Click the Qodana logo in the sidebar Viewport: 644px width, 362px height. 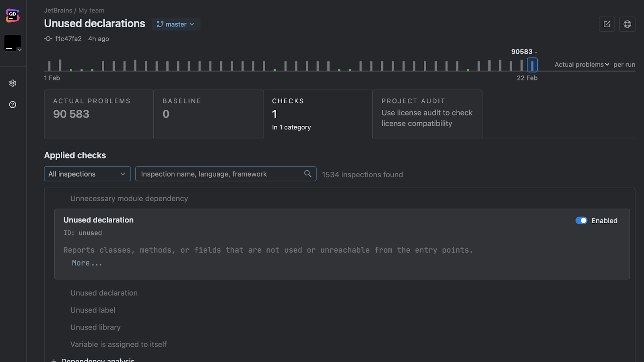tap(12, 15)
